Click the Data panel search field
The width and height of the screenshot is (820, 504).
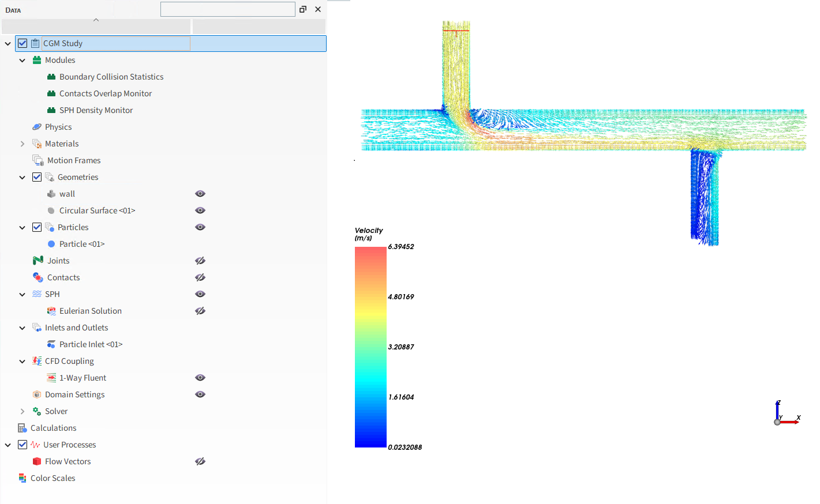click(227, 9)
